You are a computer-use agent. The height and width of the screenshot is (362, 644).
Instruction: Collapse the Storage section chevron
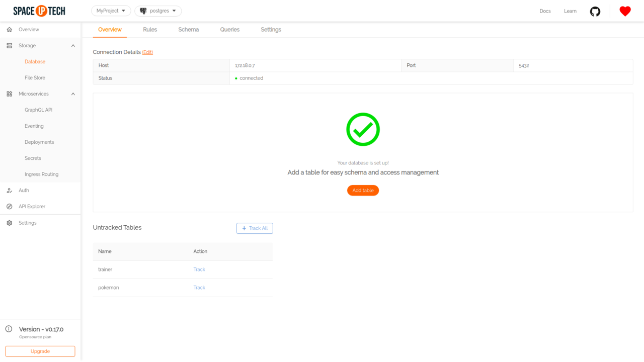point(73,46)
